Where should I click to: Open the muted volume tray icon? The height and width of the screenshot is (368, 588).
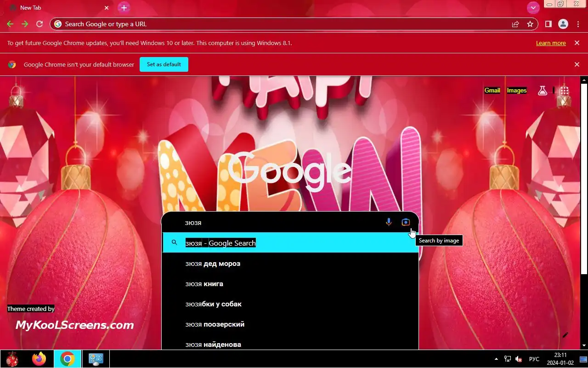click(519, 359)
